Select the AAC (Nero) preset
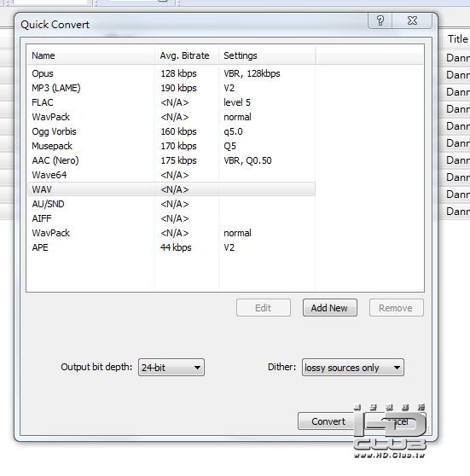Image resolution: width=470 pixels, height=476 pixels. pos(171,160)
